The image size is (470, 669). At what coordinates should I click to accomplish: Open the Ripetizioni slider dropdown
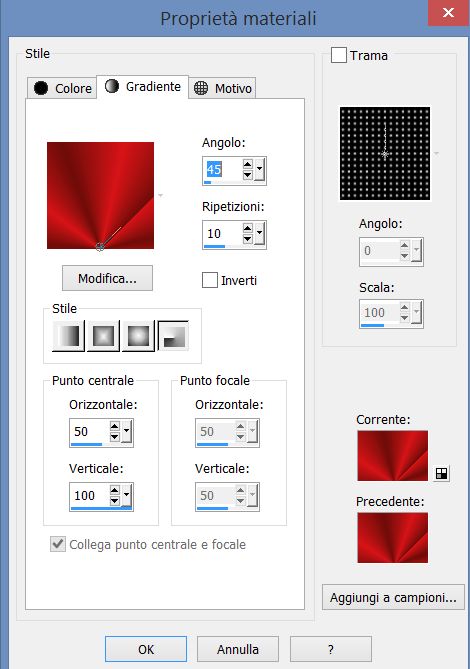[259, 234]
